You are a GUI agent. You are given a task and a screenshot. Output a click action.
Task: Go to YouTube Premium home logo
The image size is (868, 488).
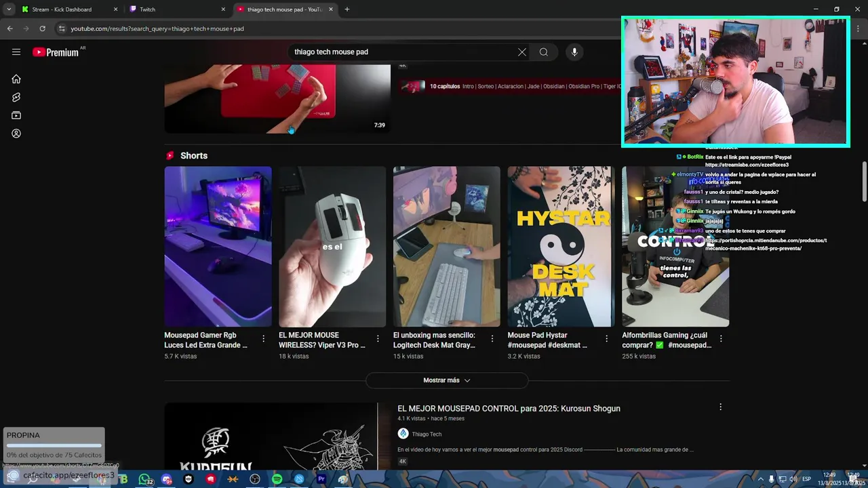[56, 52]
